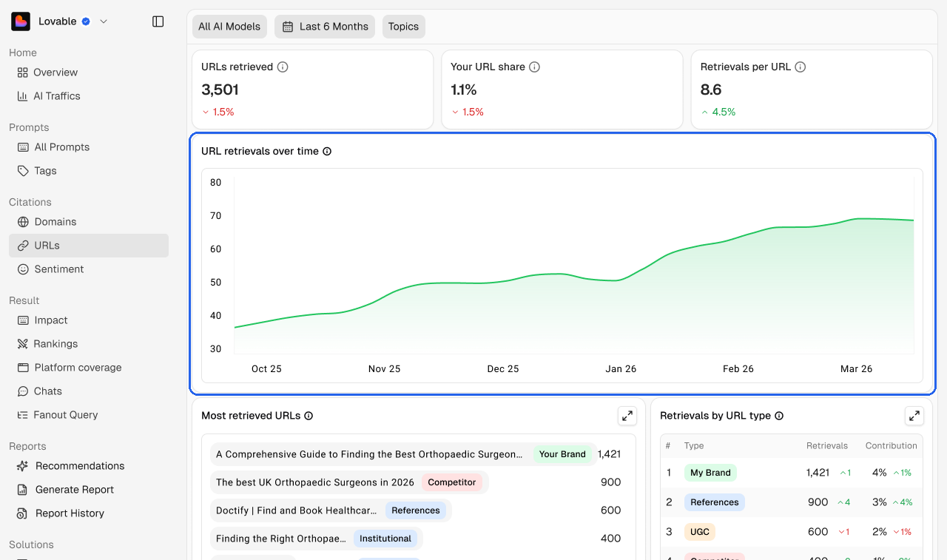947x560 pixels.
Task: Navigate to Chats
Action: [x=89, y=391]
